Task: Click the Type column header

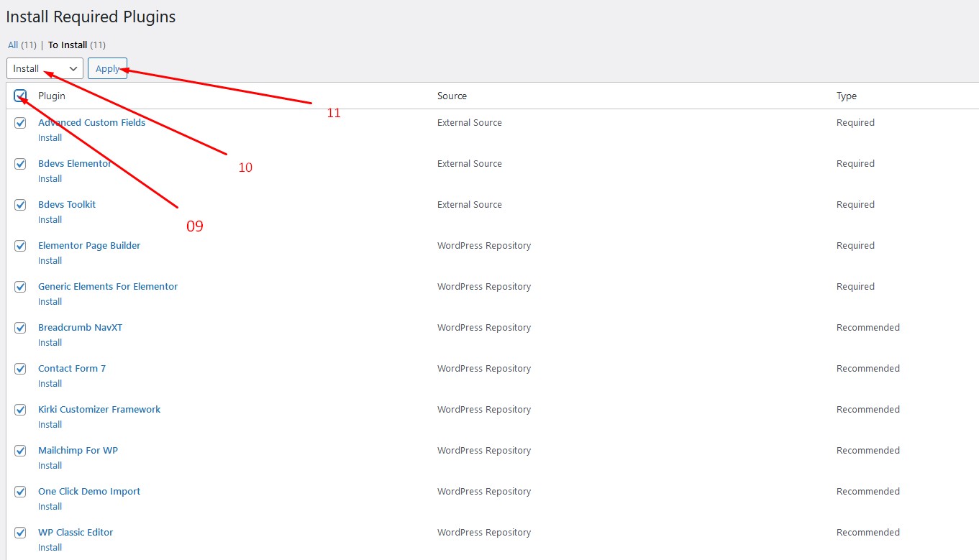Action: click(x=847, y=96)
